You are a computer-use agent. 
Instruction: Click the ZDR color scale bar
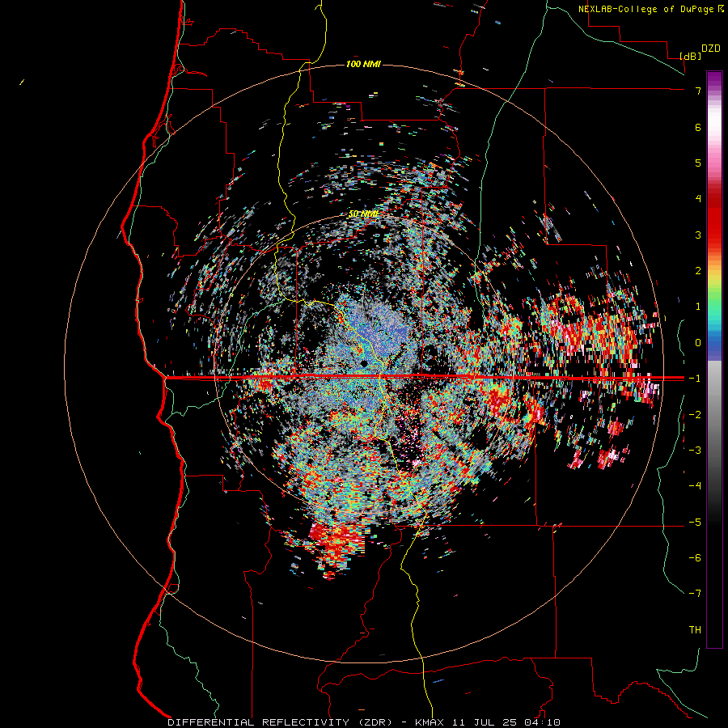(x=714, y=359)
